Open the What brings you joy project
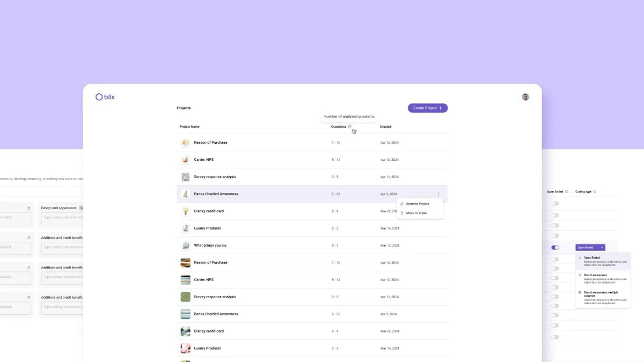The height and width of the screenshot is (362, 644). tap(210, 246)
